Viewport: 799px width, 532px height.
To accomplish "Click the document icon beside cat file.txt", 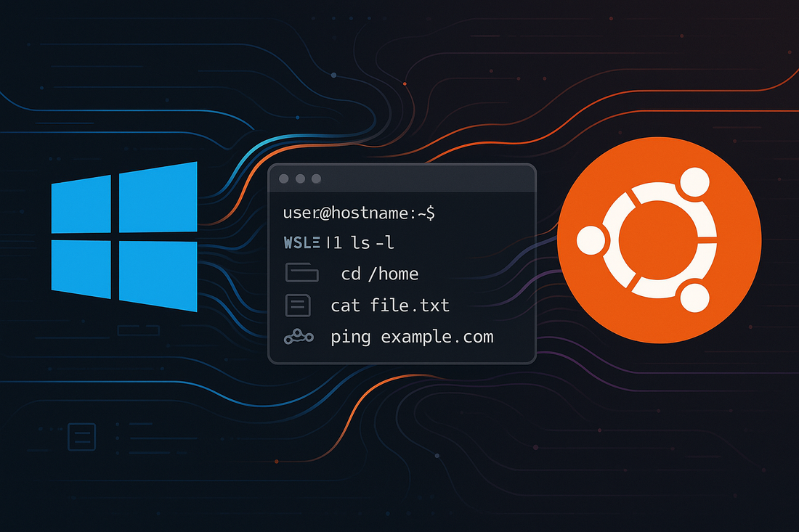I will pos(299,305).
